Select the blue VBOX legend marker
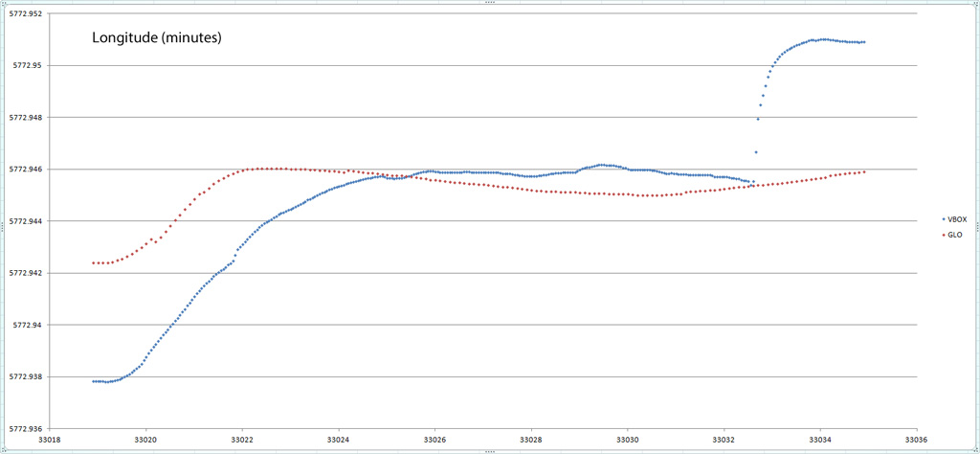Image resolution: width=980 pixels, height=454 pixels. tap(944, 219)
